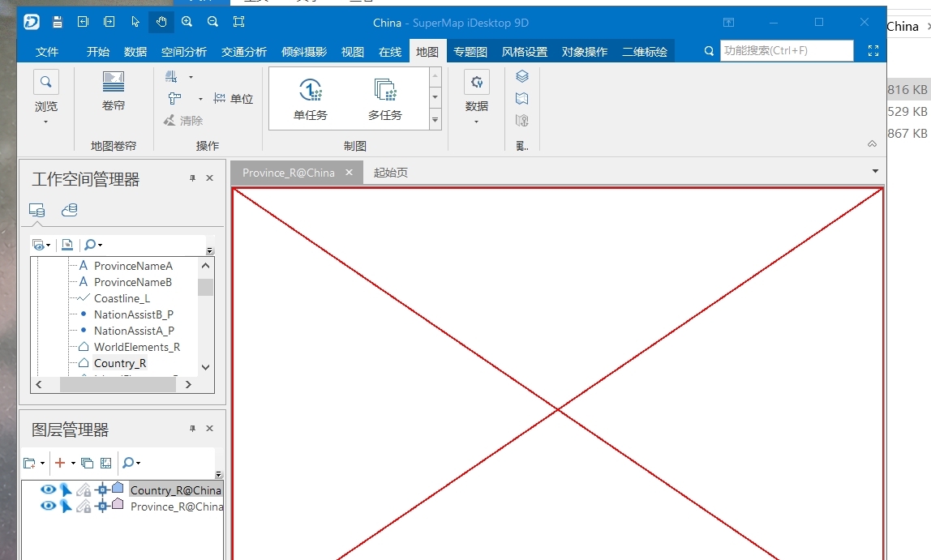Viewport: 931px width, 560px height.
Task: Close the 工作空间管理器 panel
Action: [209, 178]
